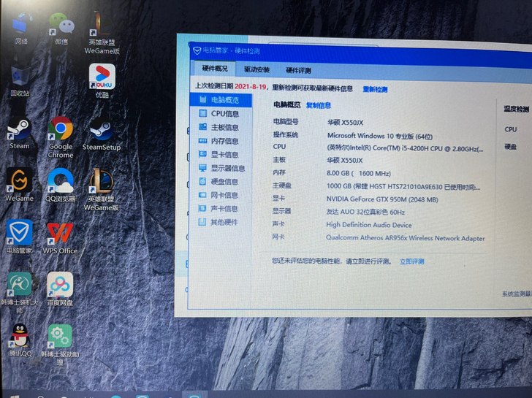Click the 华硕 X550JX value in the 电脑型号 row

tap(345, 123)
